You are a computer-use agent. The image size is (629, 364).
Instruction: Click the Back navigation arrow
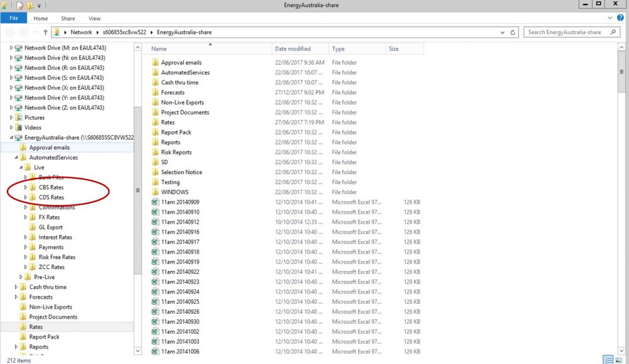click(10, 33)
